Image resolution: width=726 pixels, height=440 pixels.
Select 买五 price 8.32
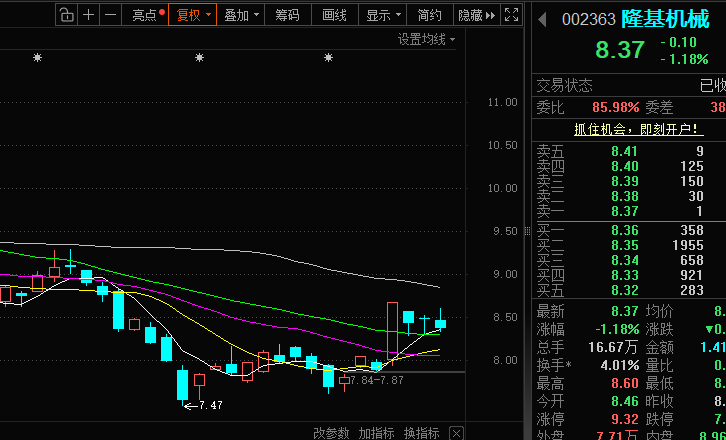point(625,290)
